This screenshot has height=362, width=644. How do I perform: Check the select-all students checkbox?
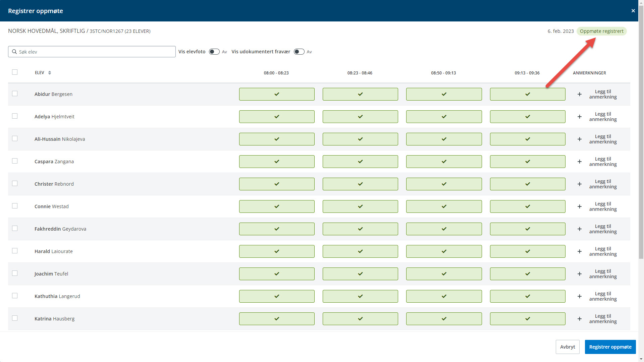pyautogui.click(x=15, y=72)
